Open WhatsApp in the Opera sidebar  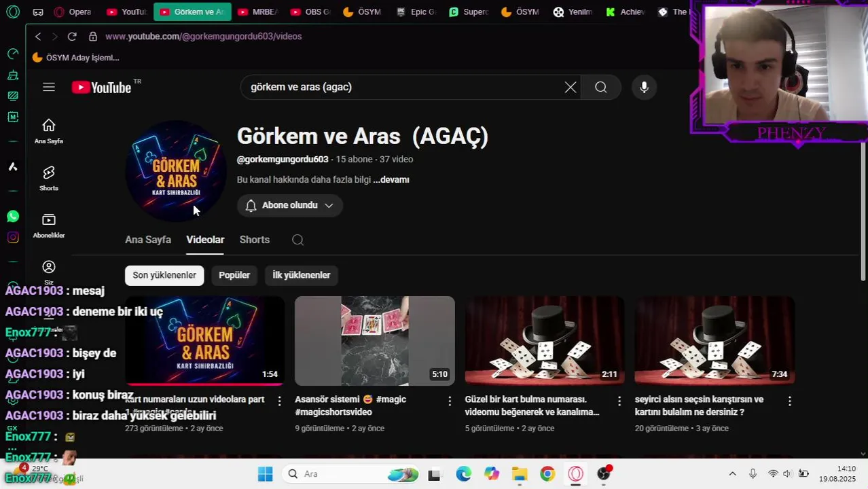point(13,217)
